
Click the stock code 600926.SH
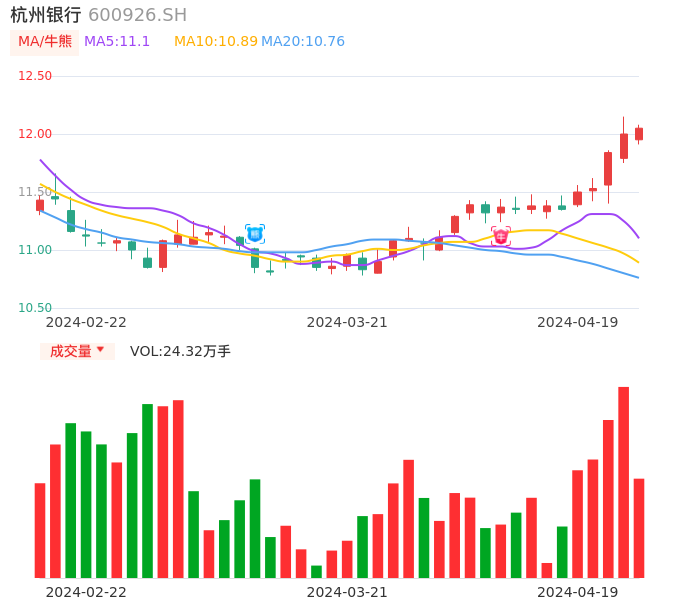(137, 15)
